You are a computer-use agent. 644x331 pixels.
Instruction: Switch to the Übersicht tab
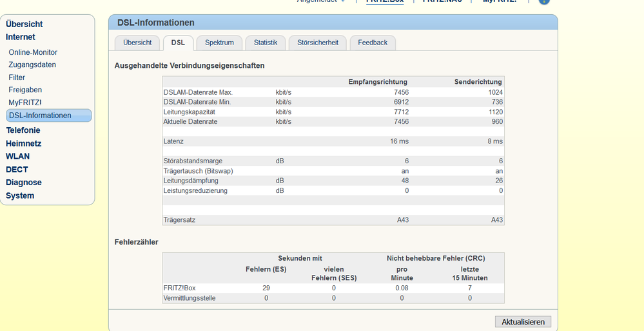pyautogui.click(x=136, y=43)
